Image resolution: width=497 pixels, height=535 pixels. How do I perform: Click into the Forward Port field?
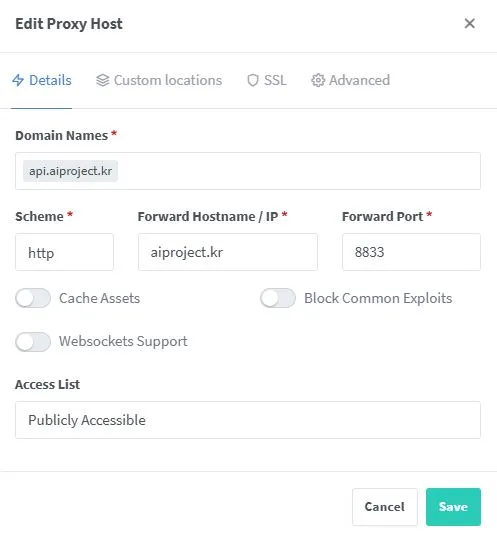tap(411, 252)
